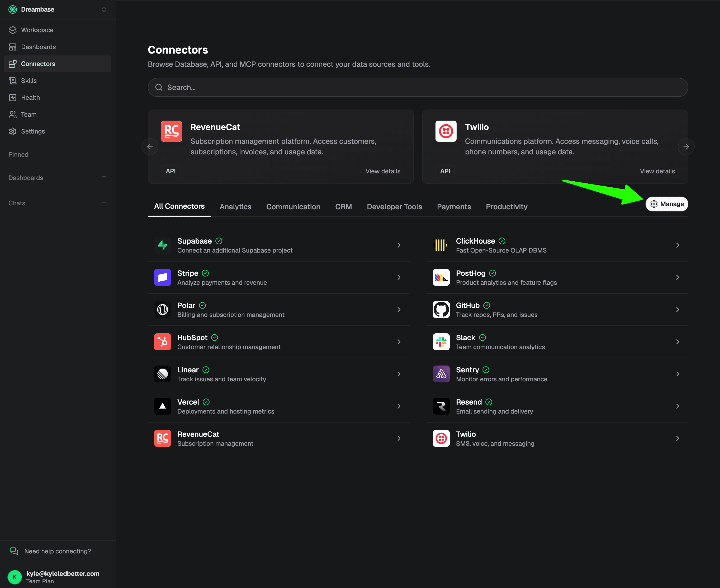
Task: View details of featured Twilio connector
Action: pyautogui.click(x=657, y=171)
